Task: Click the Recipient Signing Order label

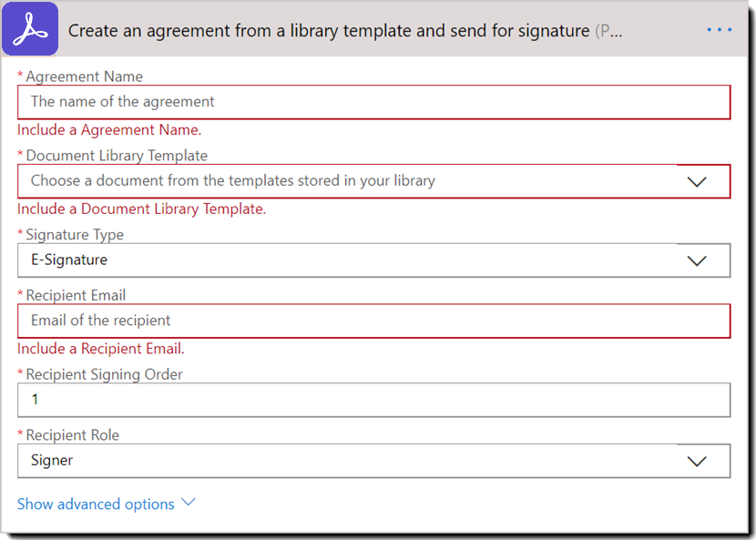Action: click(x=104, y=374)
